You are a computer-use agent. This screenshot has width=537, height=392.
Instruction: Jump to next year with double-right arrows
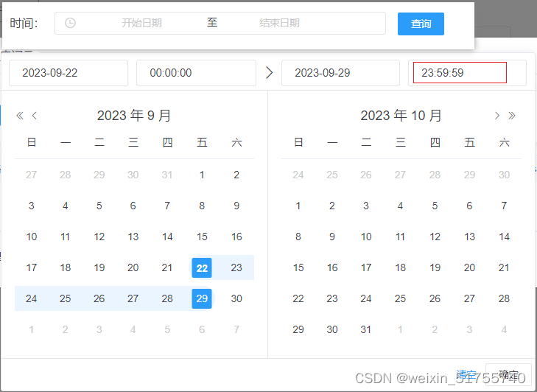point(512,116)
